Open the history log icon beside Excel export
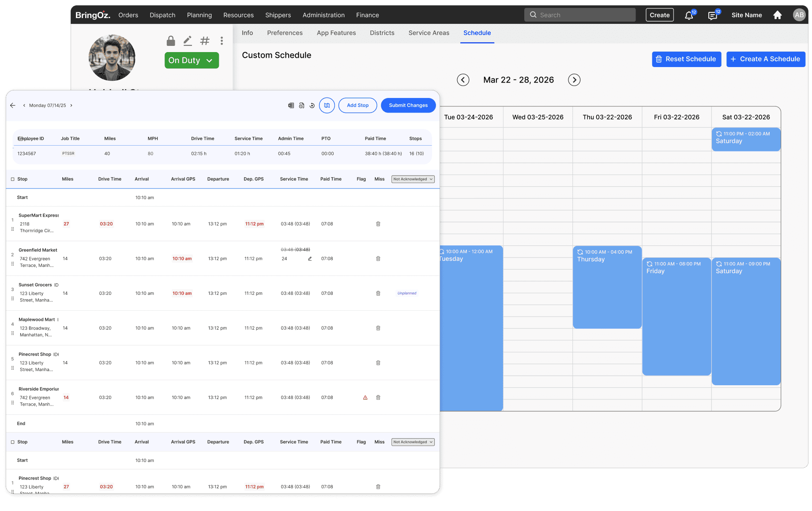This screenshot has height=511, width=812. (x=301, y=105)
